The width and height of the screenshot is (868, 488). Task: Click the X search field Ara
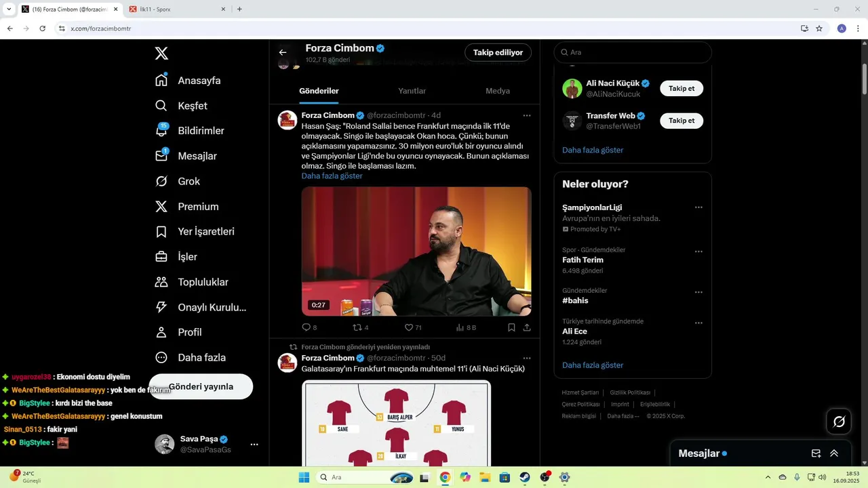pyautogui.click(x=633, y=52)
